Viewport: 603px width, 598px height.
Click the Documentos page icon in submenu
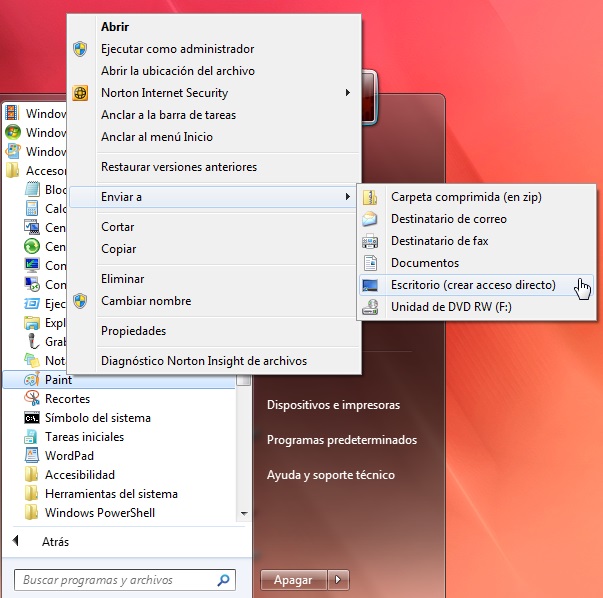coord(370,263)
